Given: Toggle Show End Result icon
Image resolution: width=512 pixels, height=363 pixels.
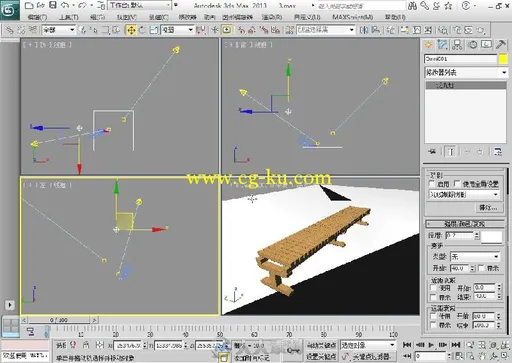Looking at the screenshot, I should tap(451, 152).
